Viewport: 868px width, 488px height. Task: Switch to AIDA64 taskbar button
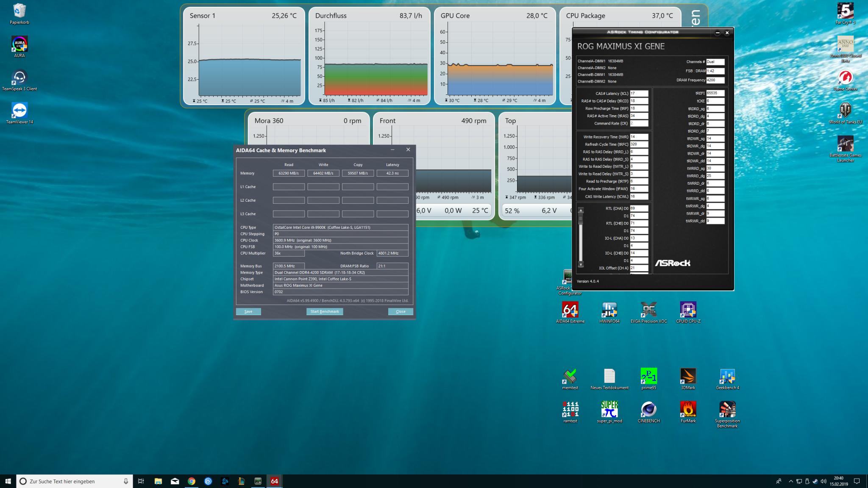[275, 481]
